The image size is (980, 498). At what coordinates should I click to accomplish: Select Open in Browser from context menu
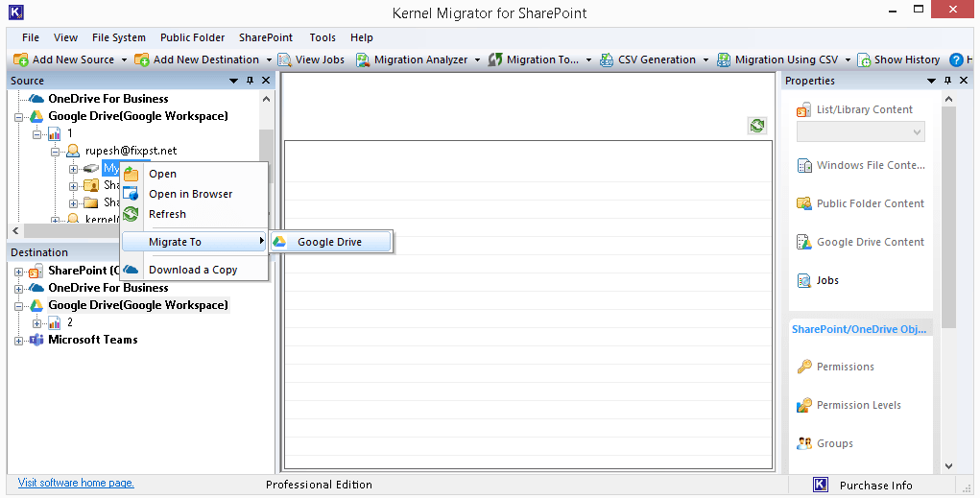click(190, 194)
